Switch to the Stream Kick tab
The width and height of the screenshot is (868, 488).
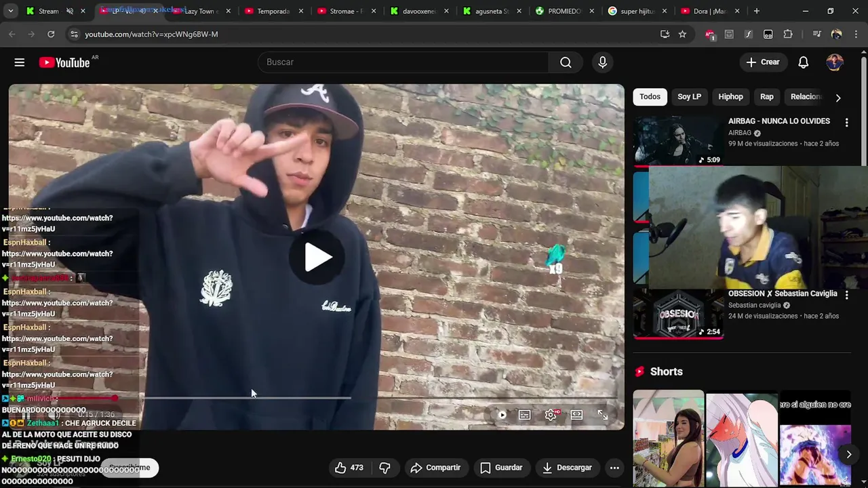point(49,11)
